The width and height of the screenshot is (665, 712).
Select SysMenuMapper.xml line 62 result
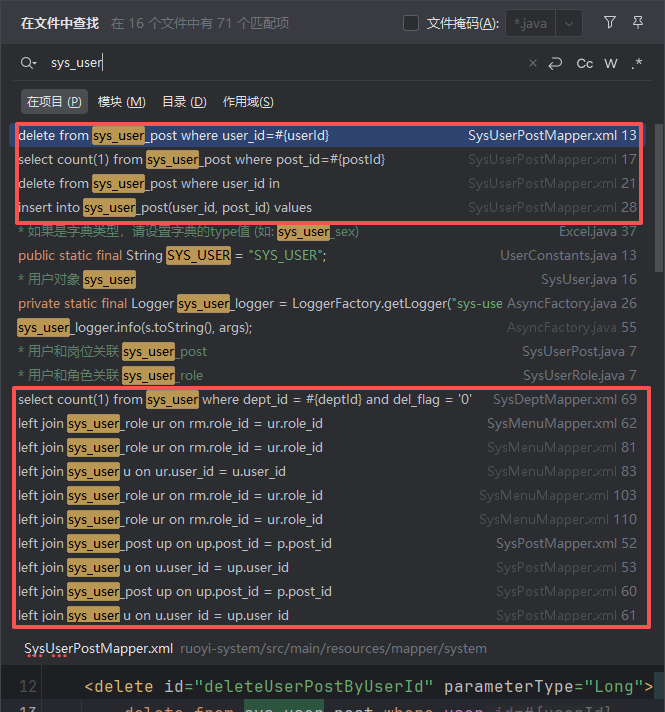click(x=327, y=424)
